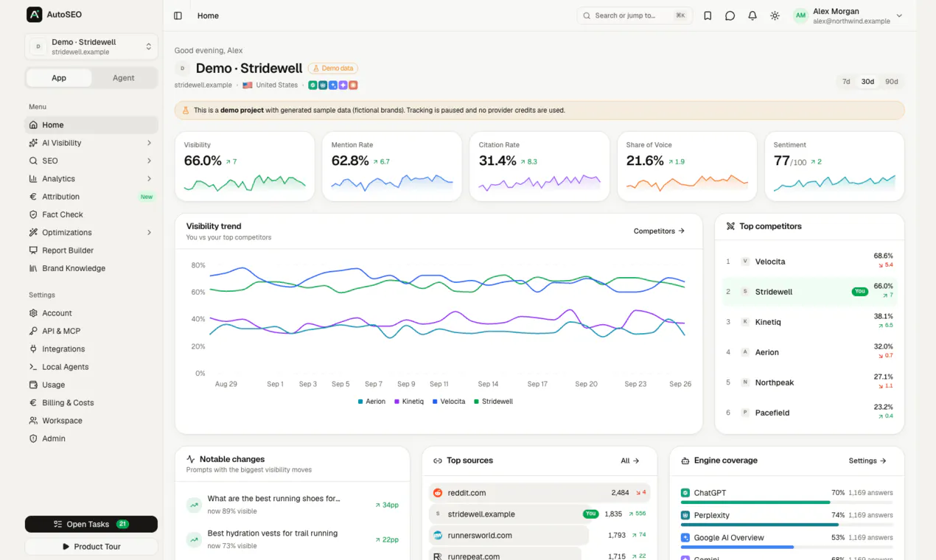
Task: Open the Demo · Stridewell project switcher
Action: (91, 46)
